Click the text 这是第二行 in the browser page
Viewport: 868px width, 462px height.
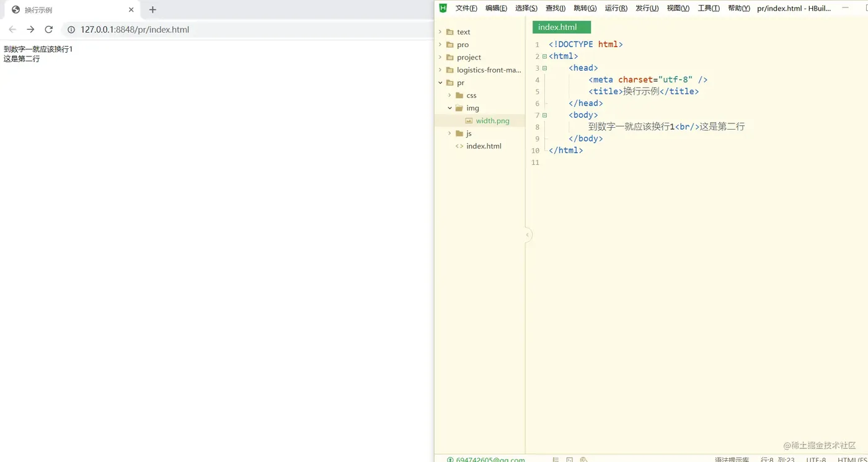tap(22, 59)
